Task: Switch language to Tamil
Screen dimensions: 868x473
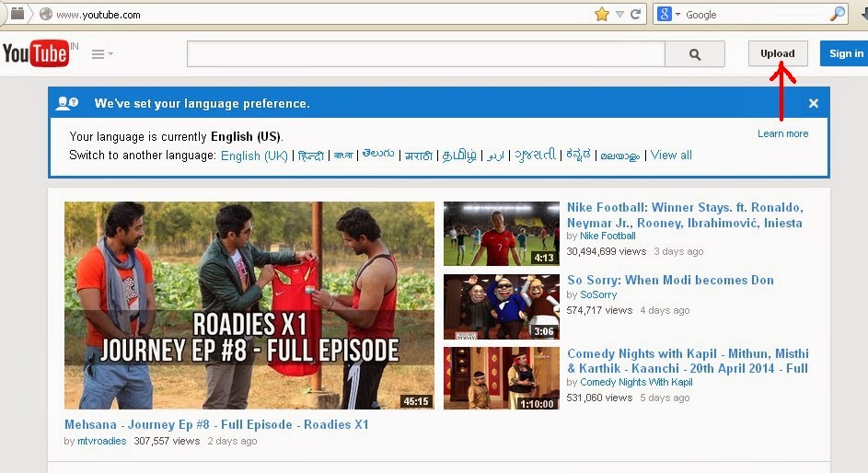Action: 459,156
